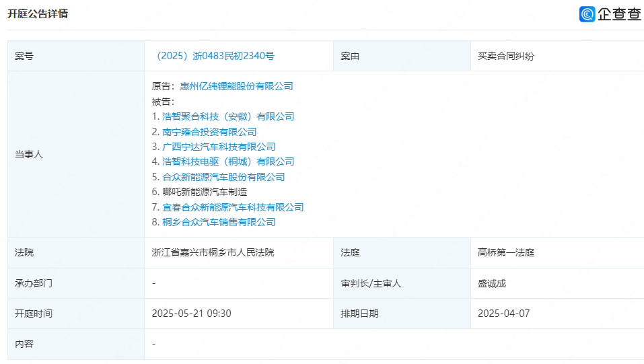Click the 案由 label cell

402,56
